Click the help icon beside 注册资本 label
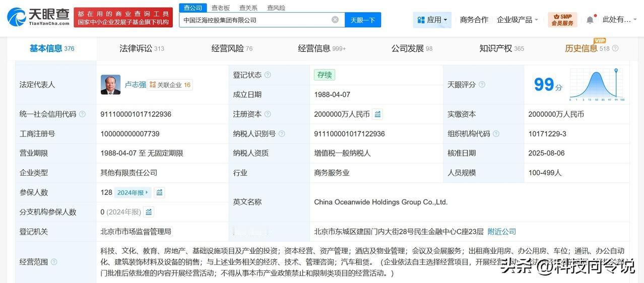The width and height of the screenshot is (644, 283). [268, 114]
